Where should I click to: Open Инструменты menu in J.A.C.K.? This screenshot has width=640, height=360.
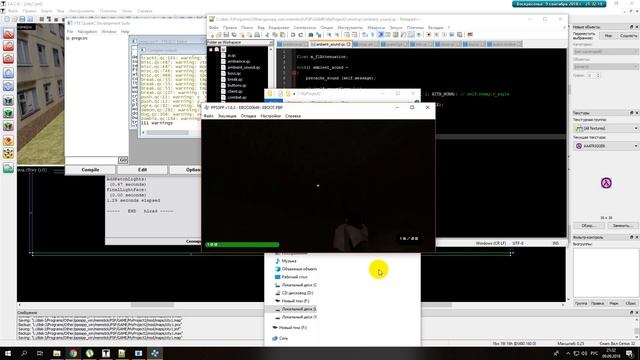[x=81, y=11]
